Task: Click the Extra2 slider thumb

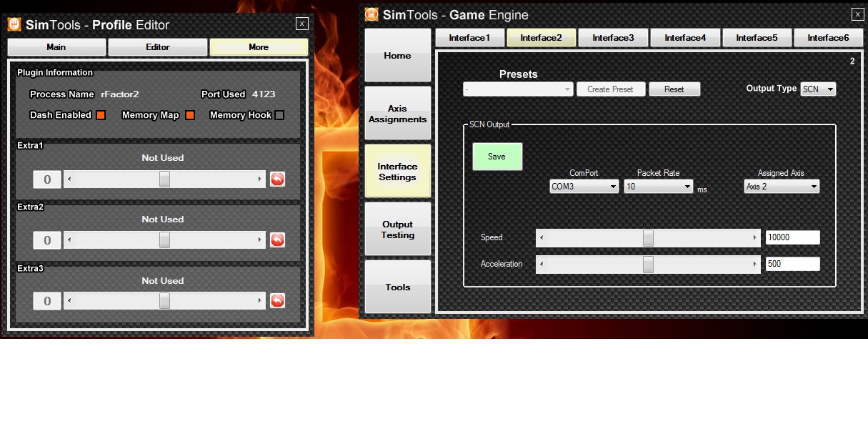Action: point(164,240)
